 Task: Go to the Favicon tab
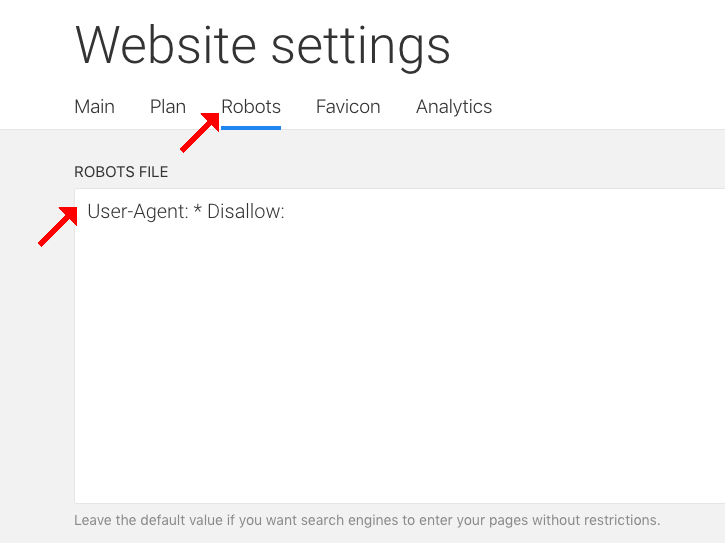[x=348, y=107]
